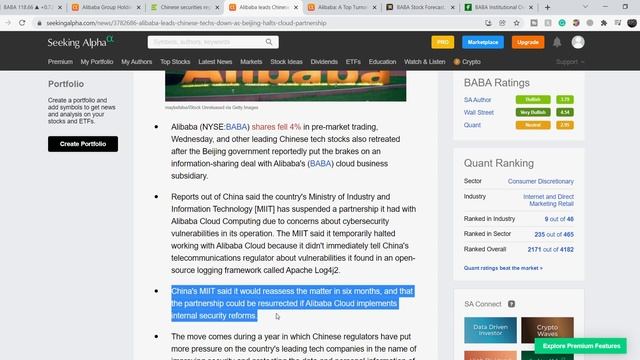Open the user profile avatar menu
The image size is (640, 360).
coord(578,42)
